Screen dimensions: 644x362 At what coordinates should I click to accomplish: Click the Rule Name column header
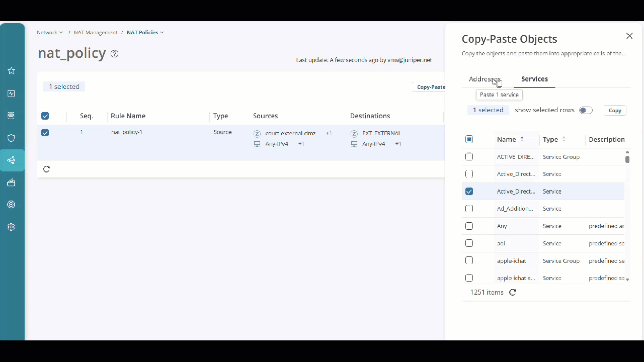(x=128, y=116)
